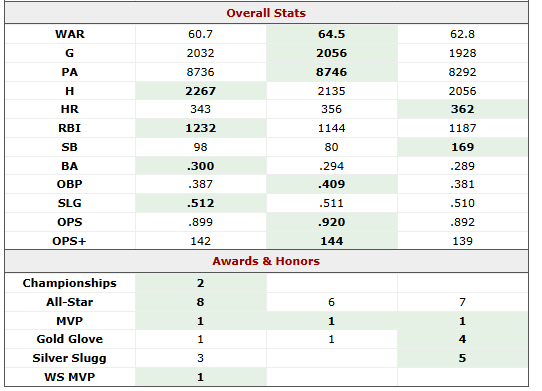Select the Championships row label
Viewport: 542px width, 391px height.
click(x=70, y=283)
